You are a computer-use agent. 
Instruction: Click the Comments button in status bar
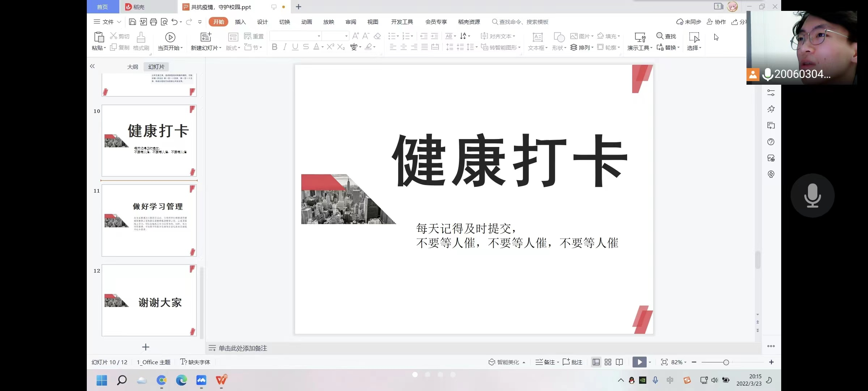pos(573,362)
